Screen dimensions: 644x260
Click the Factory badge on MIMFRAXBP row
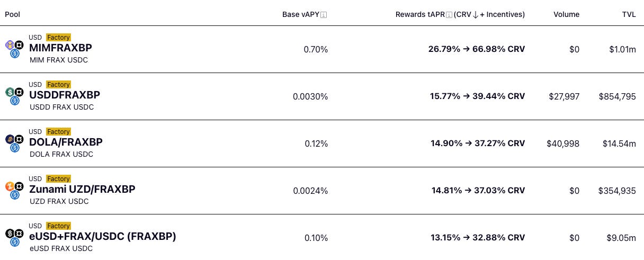(58, 38)
